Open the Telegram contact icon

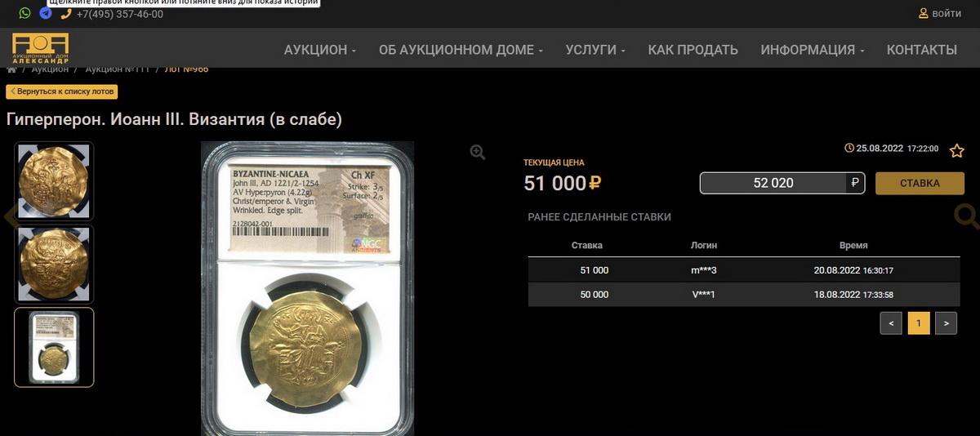[x=46, y=13]
